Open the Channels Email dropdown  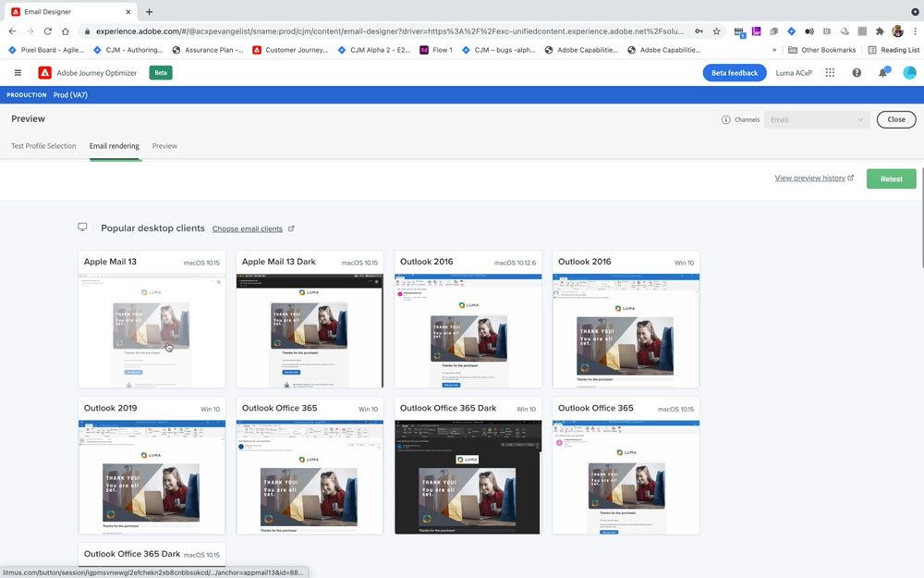coord(816,119)
